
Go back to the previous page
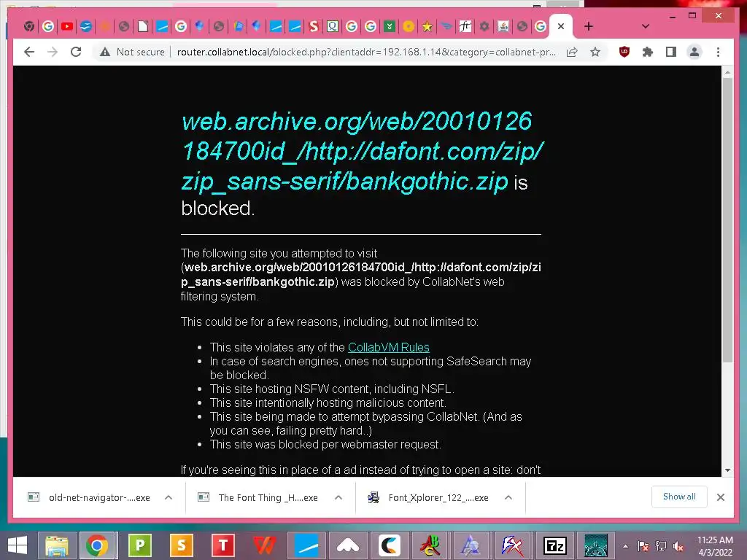tap(29, 52)
